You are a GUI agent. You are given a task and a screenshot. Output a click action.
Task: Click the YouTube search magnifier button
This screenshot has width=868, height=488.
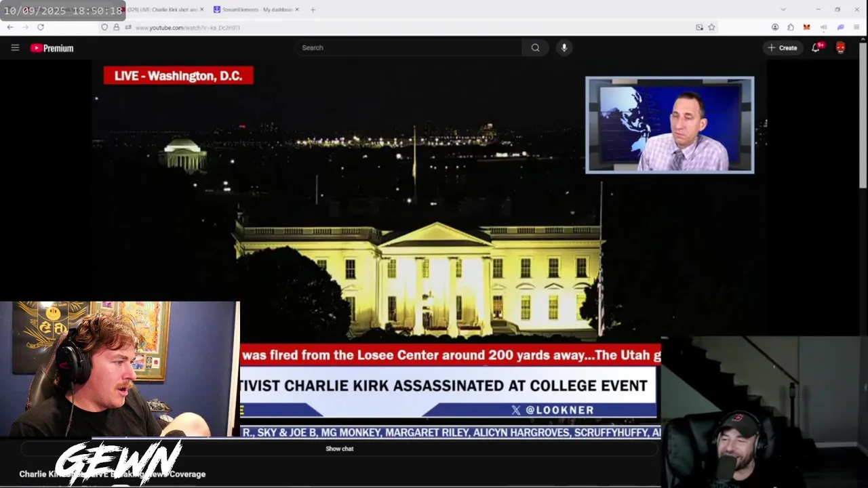[x=536, y=47]
